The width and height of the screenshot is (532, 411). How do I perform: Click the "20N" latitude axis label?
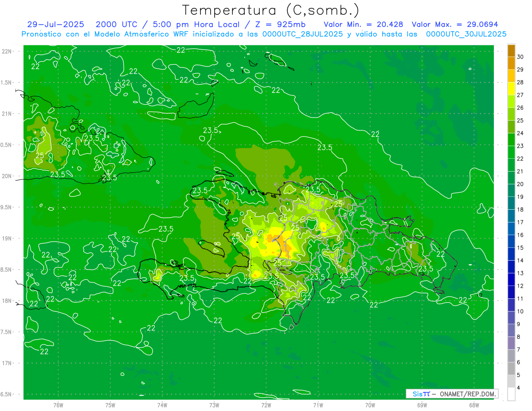6,176
